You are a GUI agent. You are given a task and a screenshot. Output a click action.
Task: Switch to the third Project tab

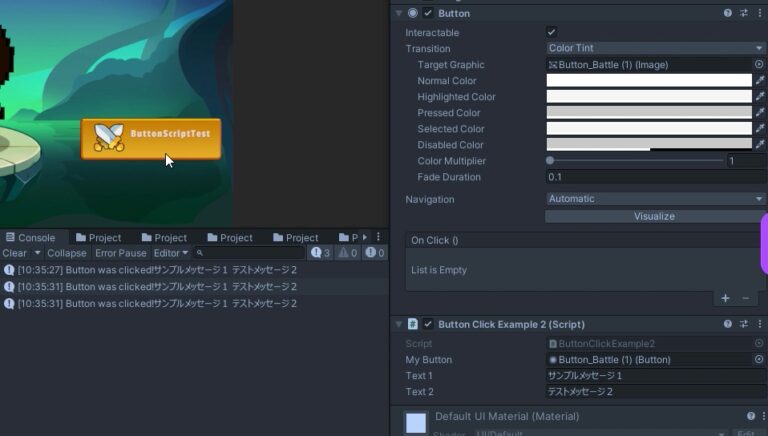click(x=230, y=238)
